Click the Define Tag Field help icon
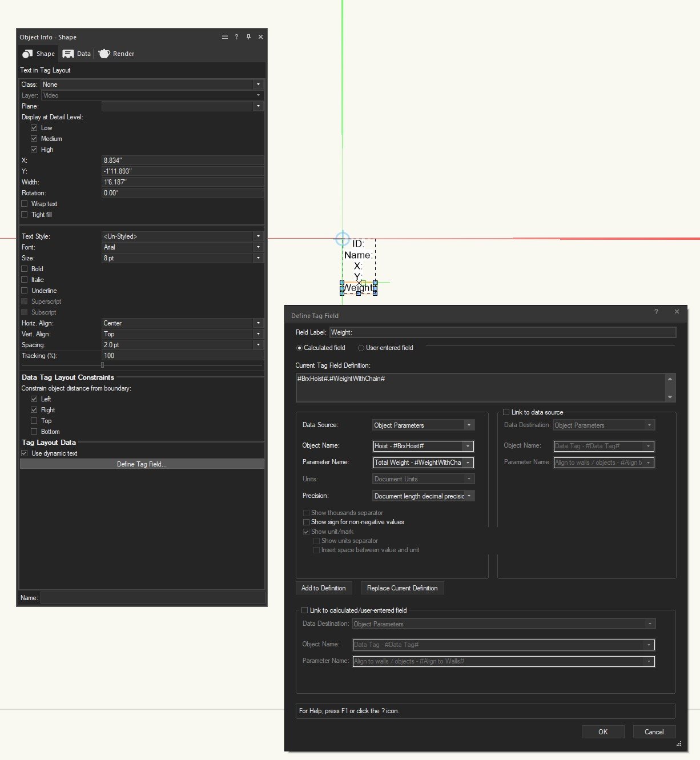Screen dimensions: 700x760 [656, 312]
